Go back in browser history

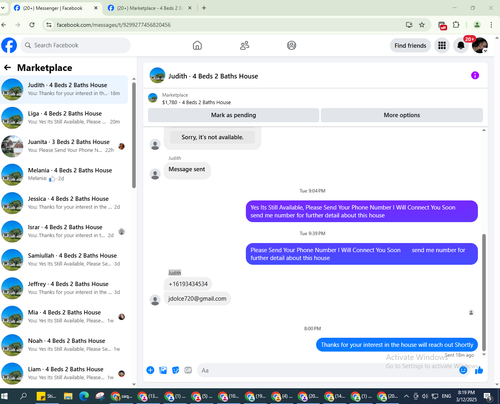(x=4, y=25)
